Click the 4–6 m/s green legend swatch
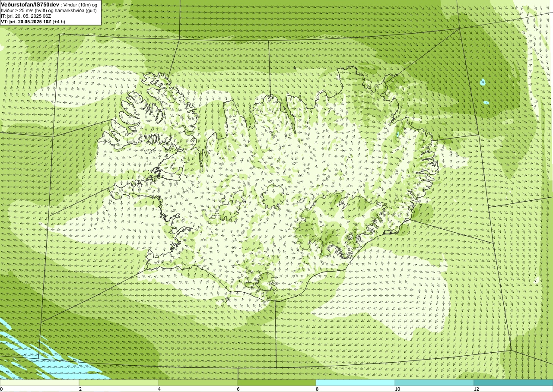The width and height of the screenshot is (553, 392). (197, 383)
